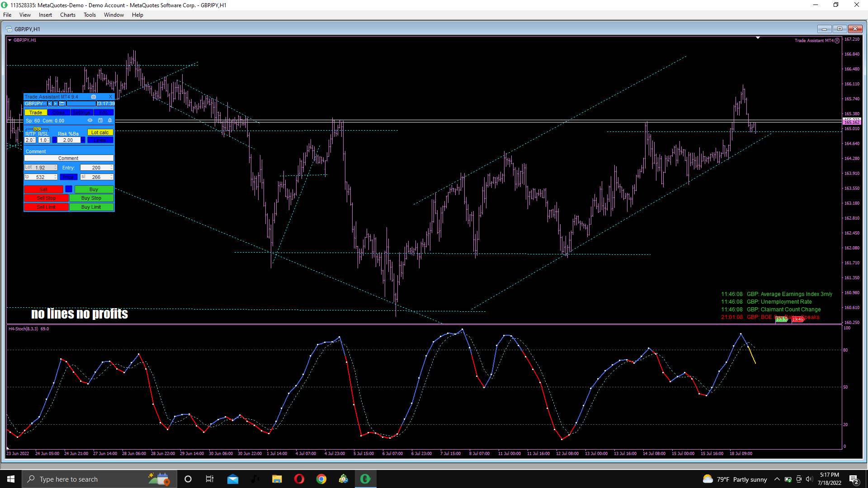
Task: Expand the GBPJPY,H1 chart menu triangle at top-left
Action: click(x=10, y=40)
